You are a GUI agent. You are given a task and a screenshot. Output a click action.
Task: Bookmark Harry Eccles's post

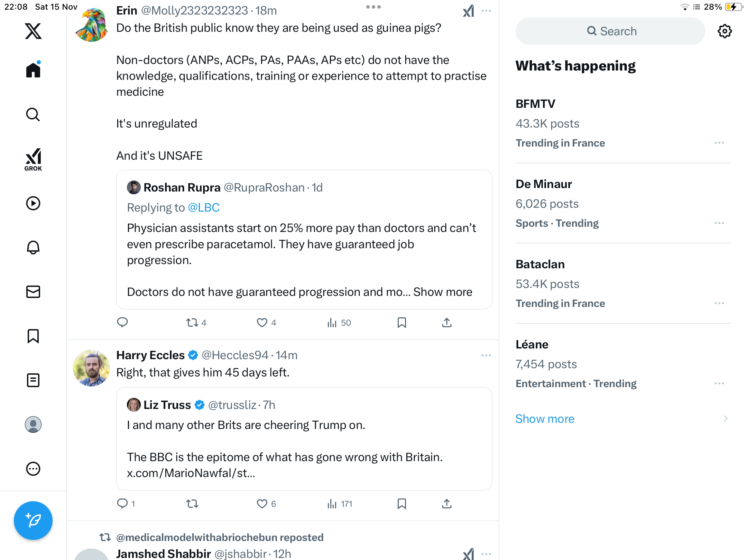[x=402, y=504]
